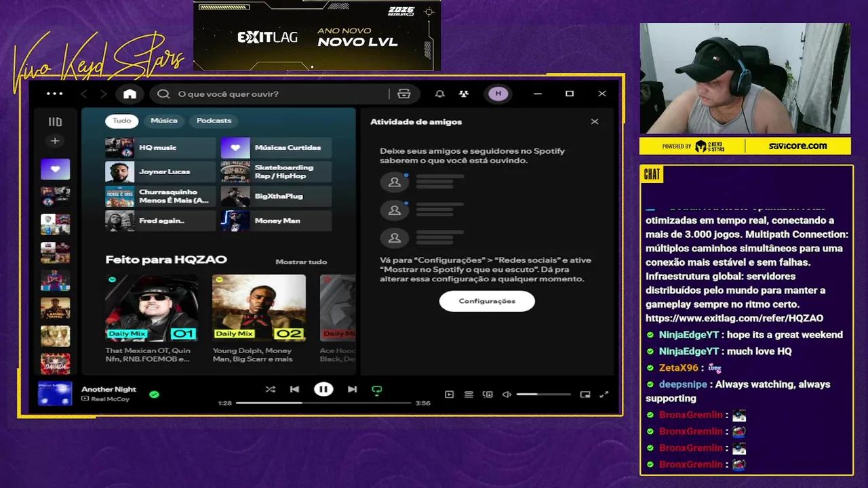Open Connect to a device icon
Image resolution: width=868 pixels, height=488 pixels.
488,394
